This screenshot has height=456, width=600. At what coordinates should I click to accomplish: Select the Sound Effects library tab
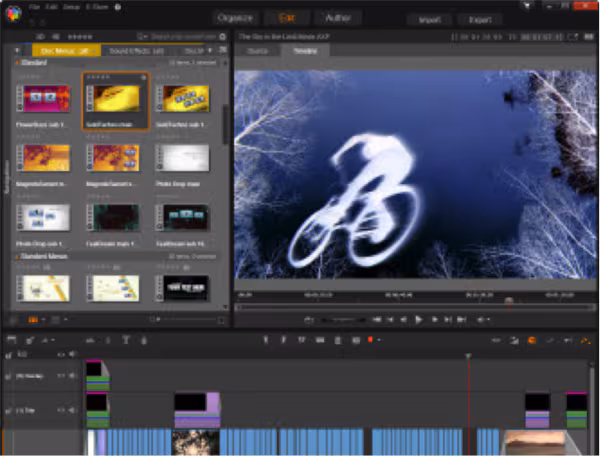[x=136, y=50]
